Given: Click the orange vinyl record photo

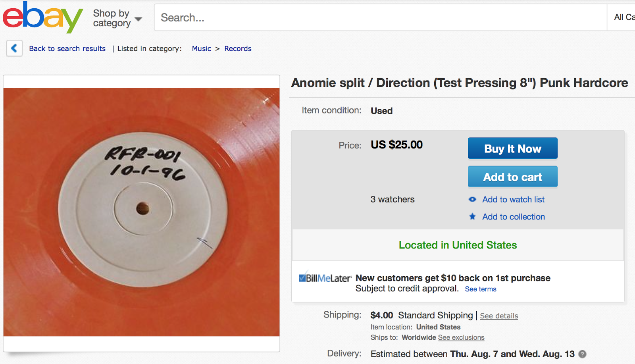Looking at the screenshot, I should coord(141,212).
